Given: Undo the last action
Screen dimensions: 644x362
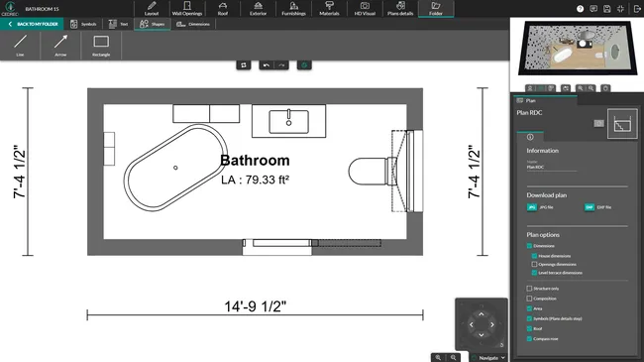Looking at the screenshot, I should [267, 65].
